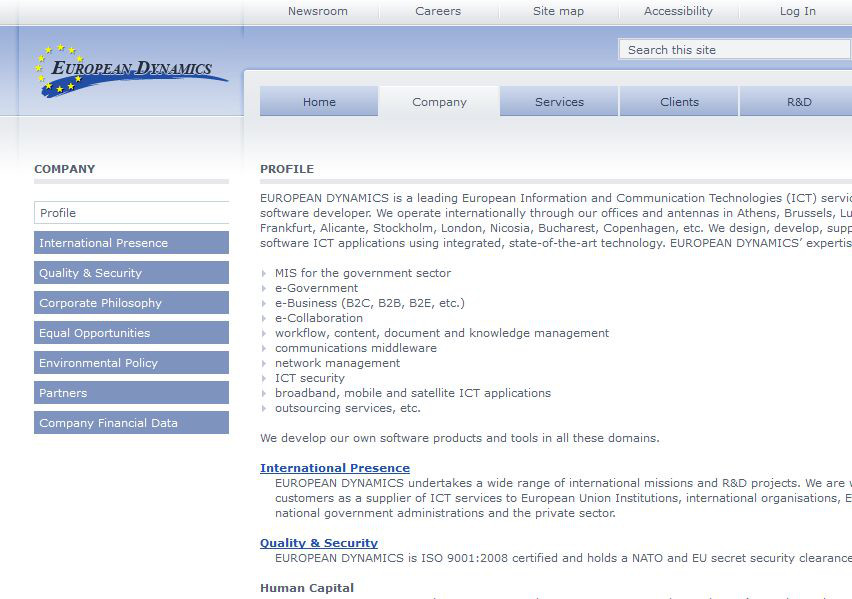Open the R&D tab
Image resolution: width=852 pixels, height=599 pixels.
(796, 101)
